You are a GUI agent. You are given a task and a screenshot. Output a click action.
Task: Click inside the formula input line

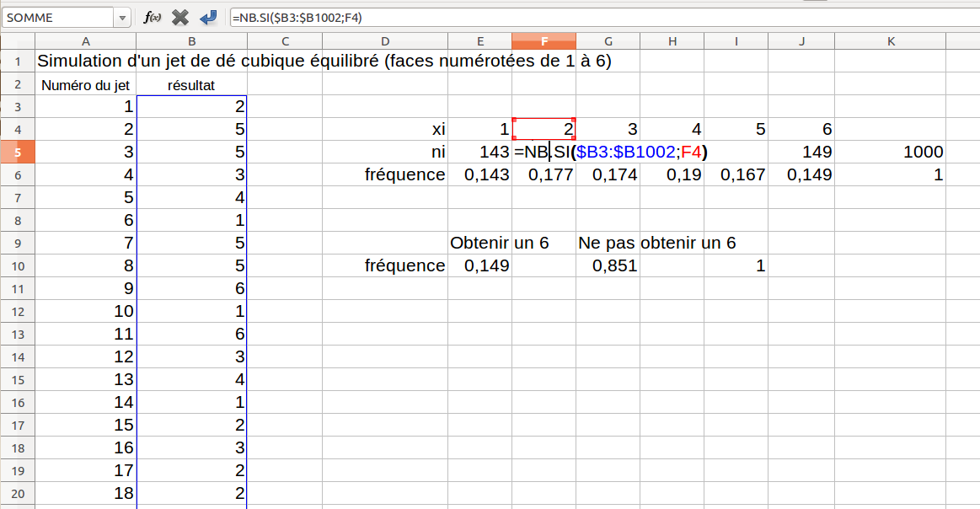tap(590, 18)
